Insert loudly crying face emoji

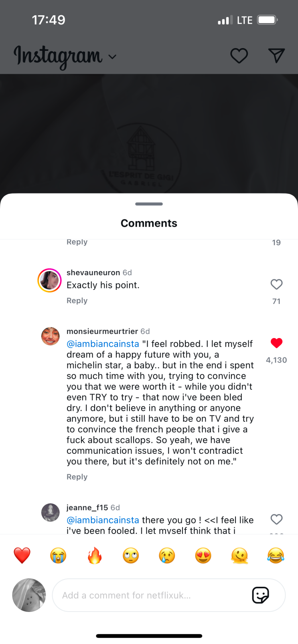pyautogui.click(x=58, y=555)
